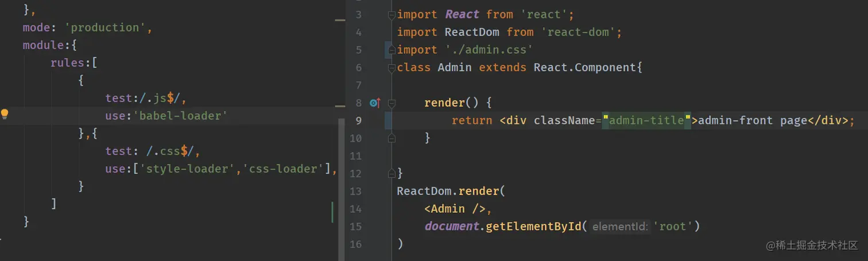Screen dimensions: 868x261
Task: Click the 'root' string argument
Action: [x=673, y=227]
